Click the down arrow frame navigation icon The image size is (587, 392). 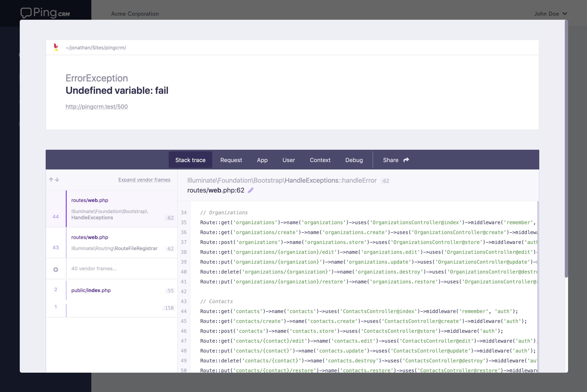coord(57,180)
